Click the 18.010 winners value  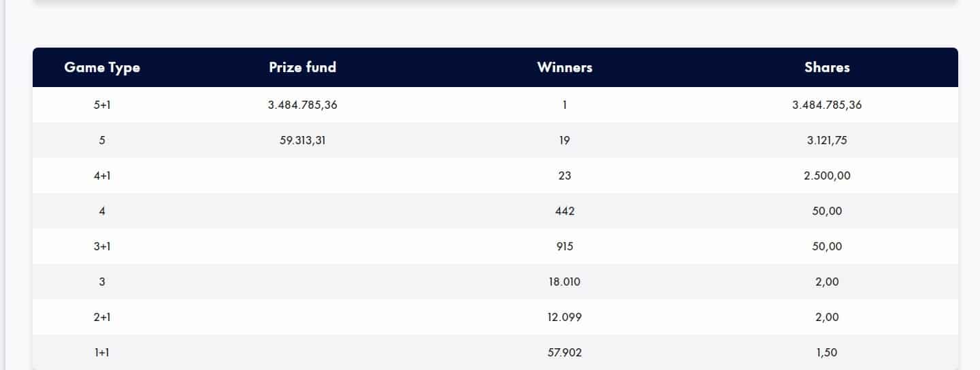tap(564, 282)
